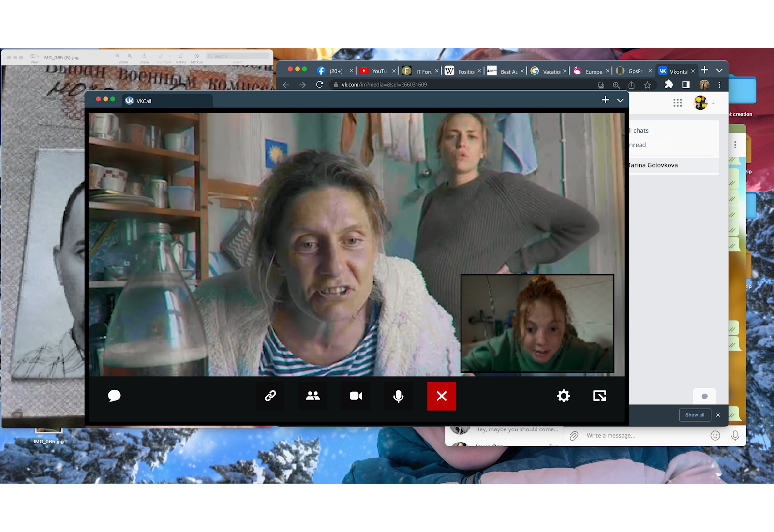The width and height of the screenshot is (774, 532).
Task: Open VKCall settings gear
Action: [x=564, y=396]
